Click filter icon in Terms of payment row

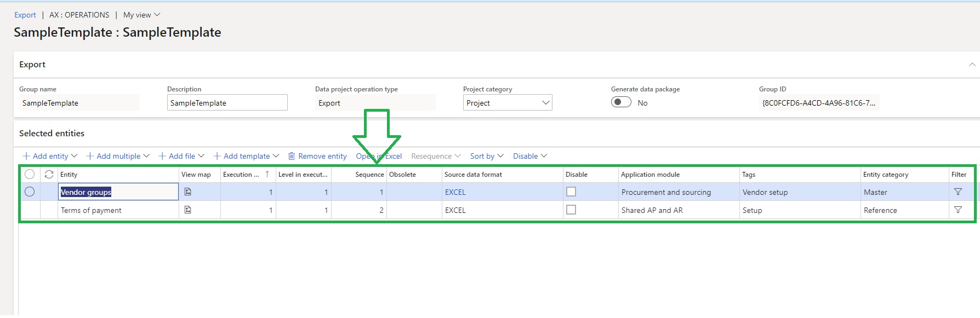click(x=958, y=210)
